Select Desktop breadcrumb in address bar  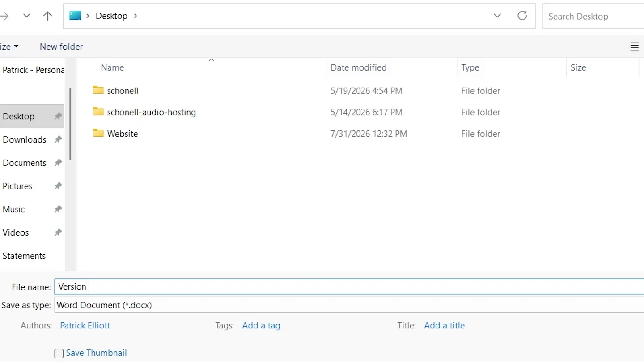(111, 16)
